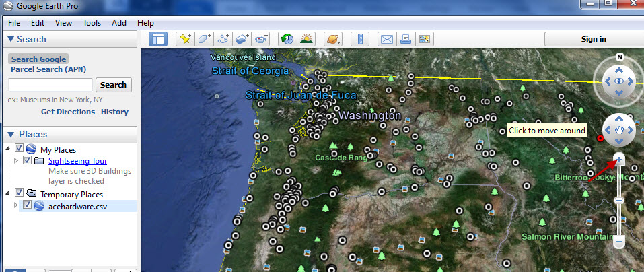Viewport: 644px width, 272px height.
Task: Select the Search Google tab
Action: [38, 59]
